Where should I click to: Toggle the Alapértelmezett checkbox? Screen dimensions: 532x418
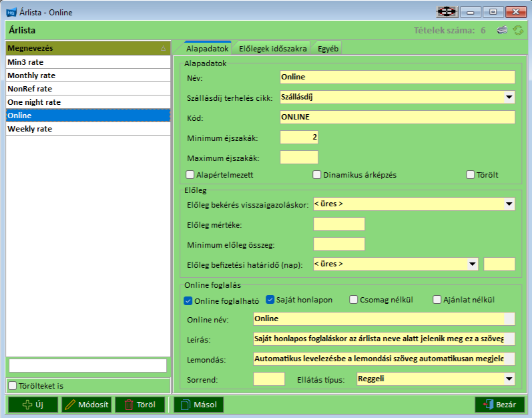(x=190, y=175)
